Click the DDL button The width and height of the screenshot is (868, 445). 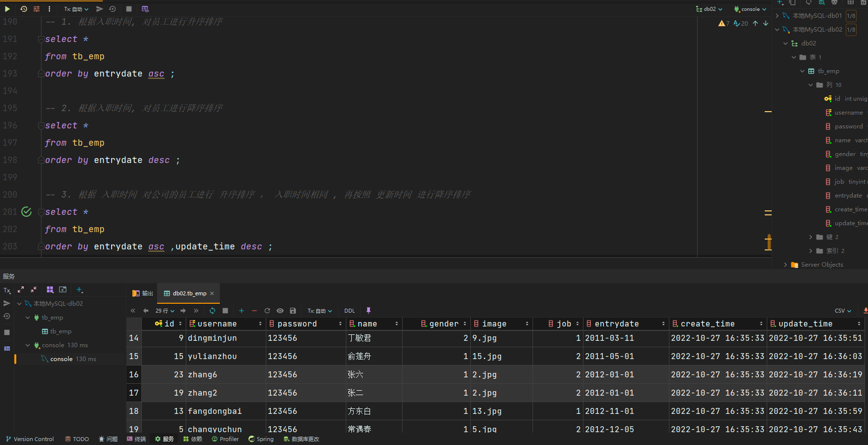pos(350,311)
